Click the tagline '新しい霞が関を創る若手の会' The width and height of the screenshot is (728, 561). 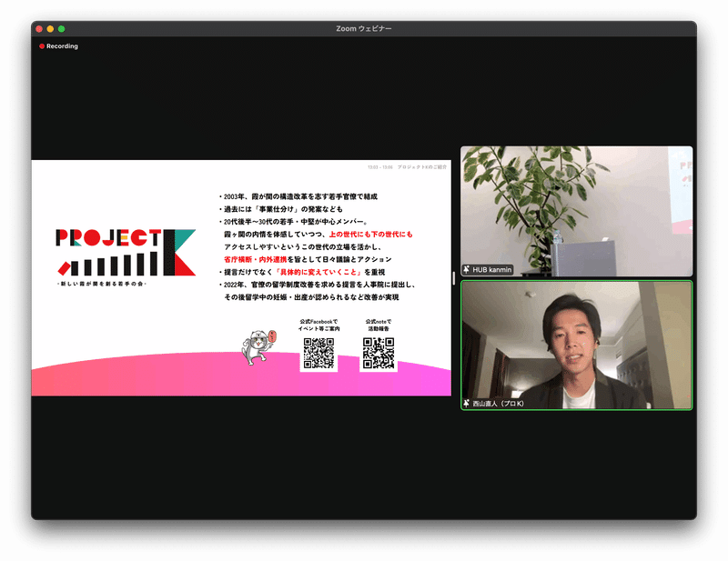click(102, 284)
